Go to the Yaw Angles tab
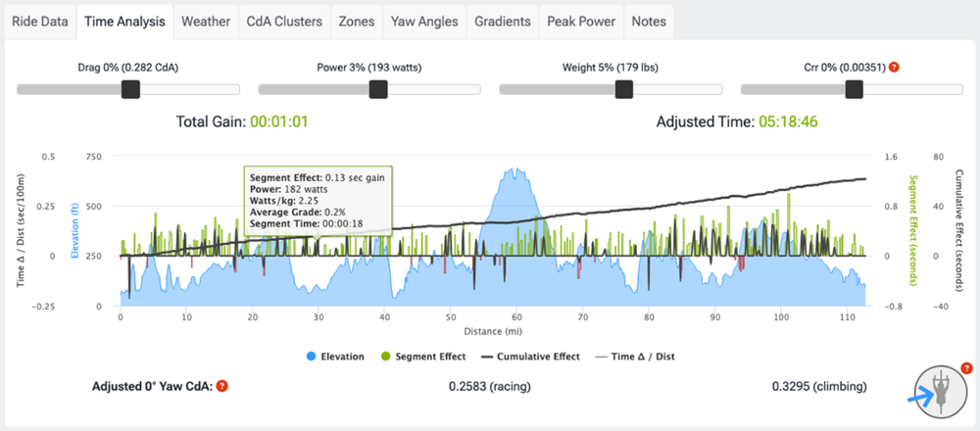 point(423,21)
